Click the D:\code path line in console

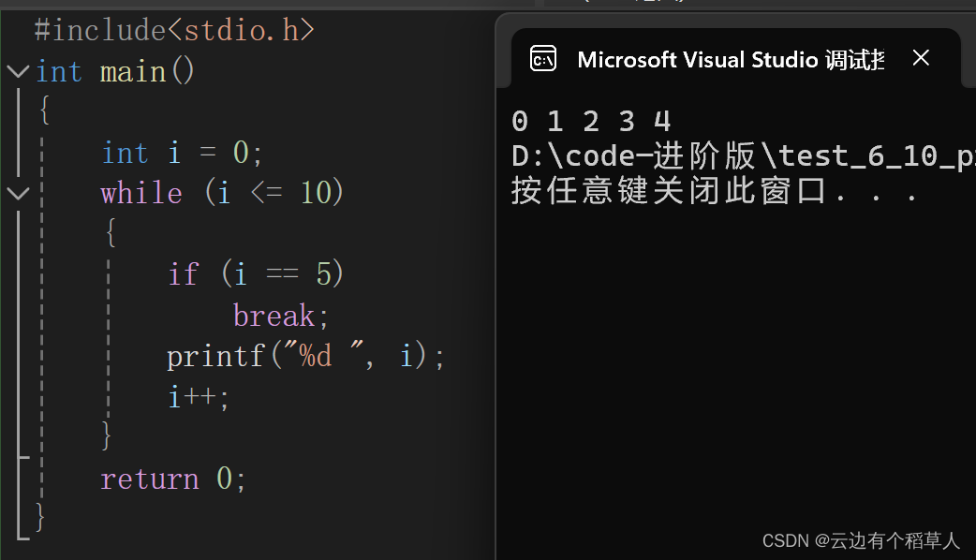coord(743,156)
